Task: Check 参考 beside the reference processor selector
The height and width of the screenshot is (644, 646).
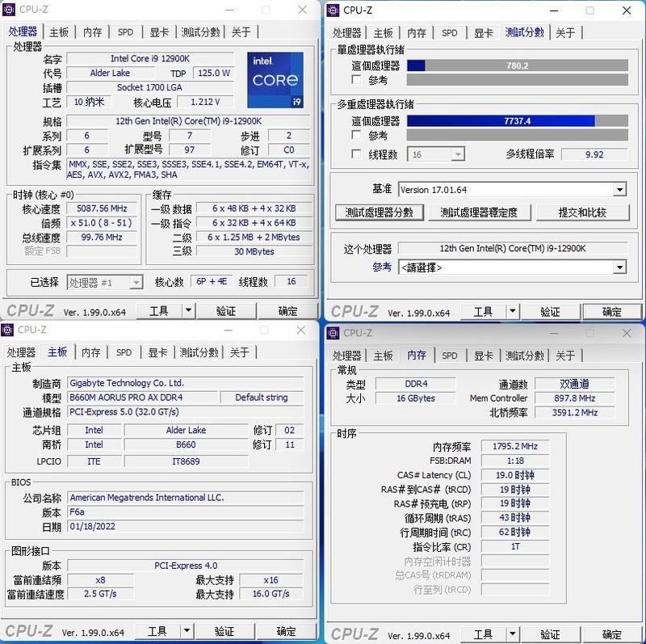Action: click(x=382, y=268)
